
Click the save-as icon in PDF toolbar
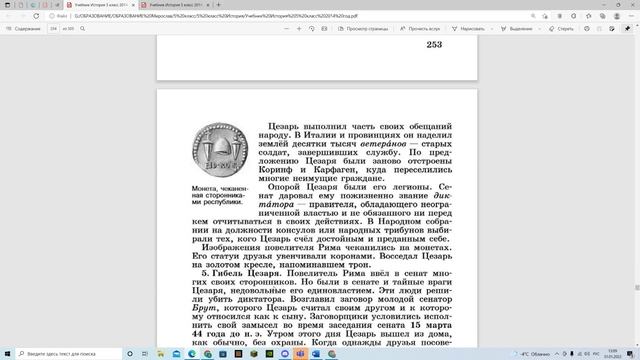612,29
